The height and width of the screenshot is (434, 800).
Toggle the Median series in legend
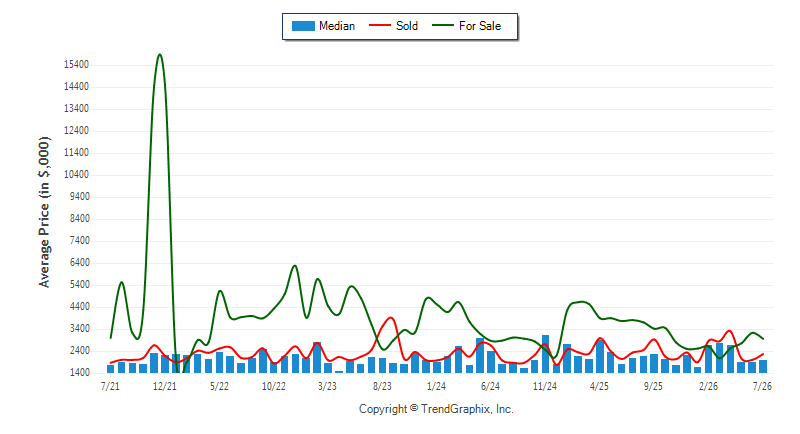[x=323, y=26]
